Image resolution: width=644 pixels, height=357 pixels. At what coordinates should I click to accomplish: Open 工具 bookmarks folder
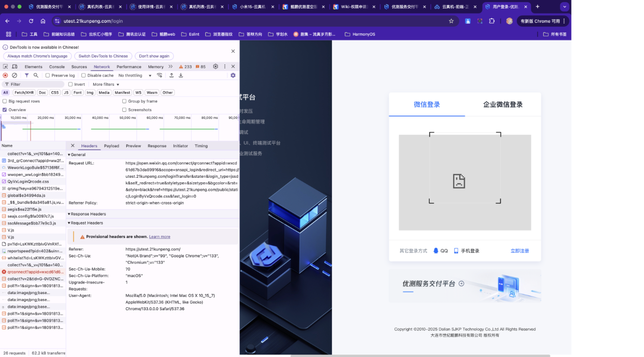30,34
